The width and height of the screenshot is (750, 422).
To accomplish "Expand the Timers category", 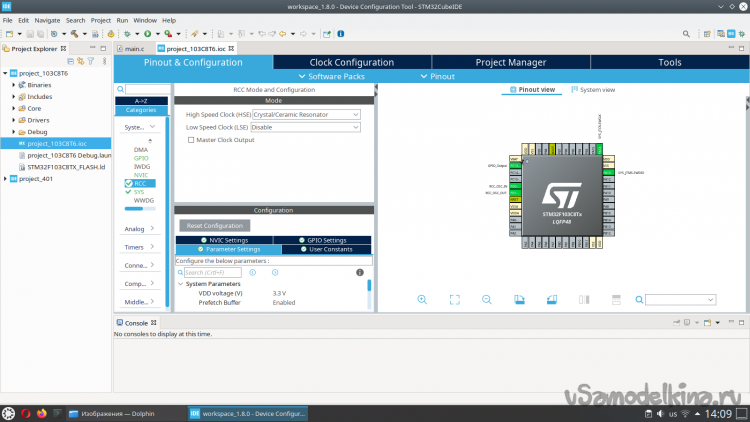I will tap(140, 246).
